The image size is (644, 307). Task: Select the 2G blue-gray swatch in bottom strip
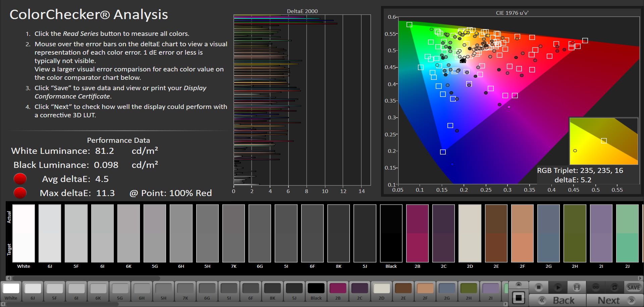447,291
